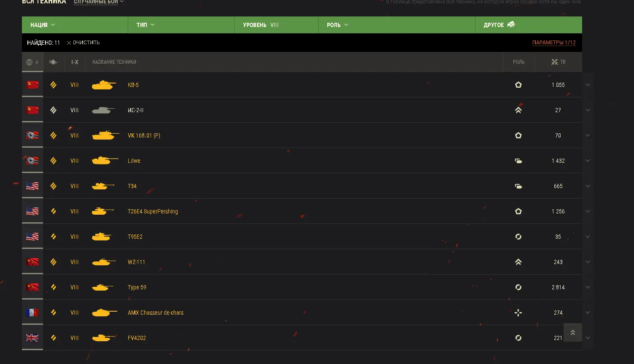This screenshot has height=364, width=634.
Task: Click the heavy tank type icon in T34 row
Action: pyautogui.click(x=54, y=186)
